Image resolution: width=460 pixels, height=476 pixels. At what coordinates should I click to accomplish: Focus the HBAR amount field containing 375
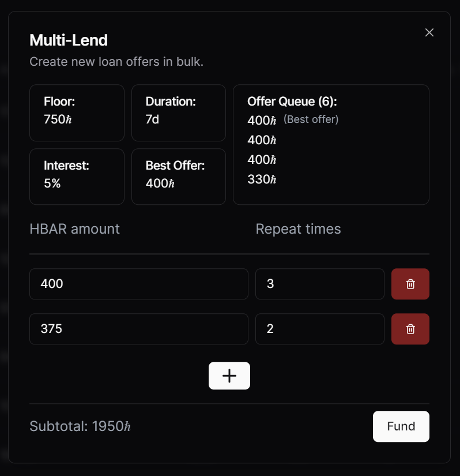point(138,329)
